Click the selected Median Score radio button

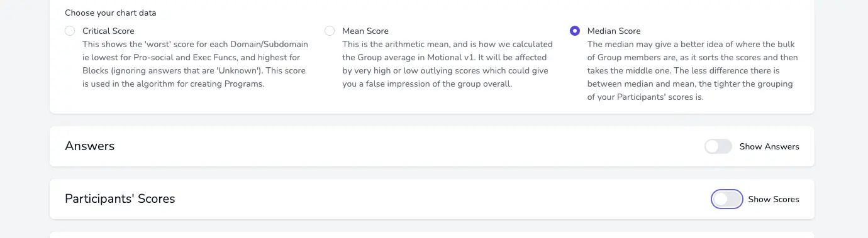click(x=575, y=31)
